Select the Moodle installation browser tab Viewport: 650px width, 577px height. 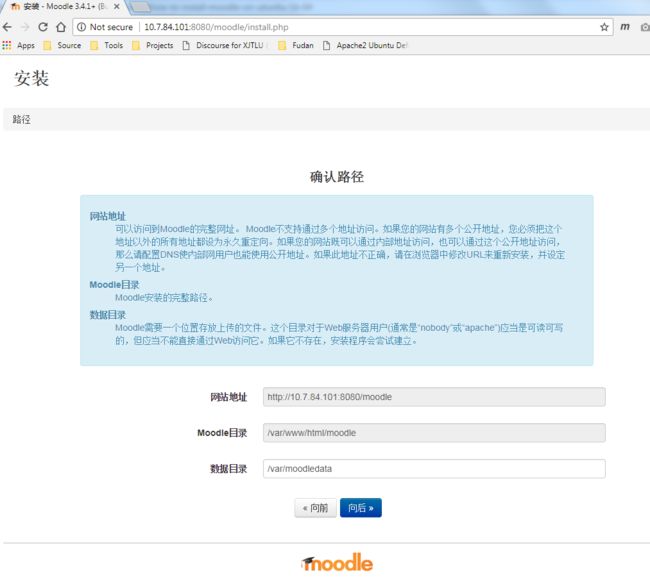[x=62, y=7]
